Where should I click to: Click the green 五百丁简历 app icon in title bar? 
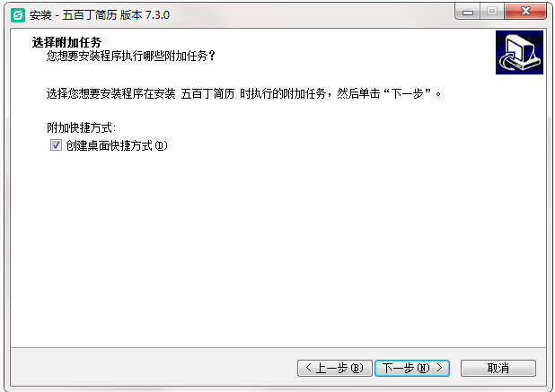pos(18,15)
